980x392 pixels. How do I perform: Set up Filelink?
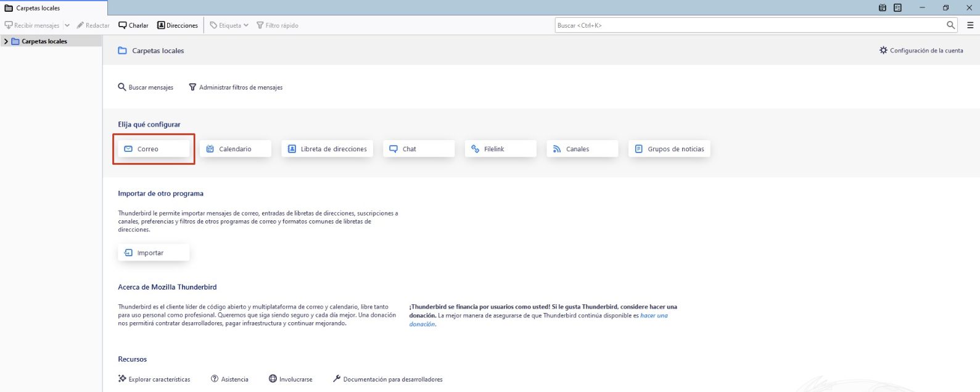pos(501,149)
